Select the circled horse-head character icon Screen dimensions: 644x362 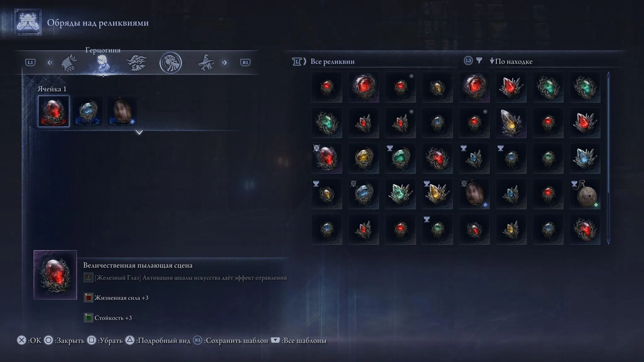coord(171,63)
